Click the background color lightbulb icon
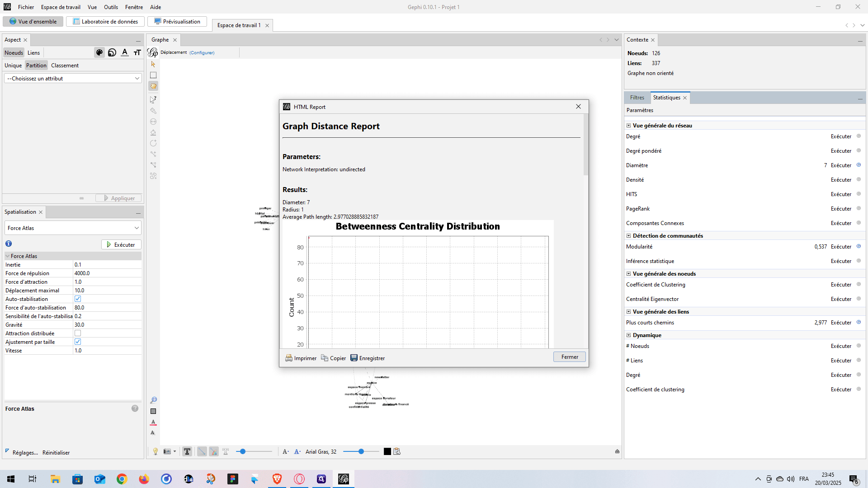Image resolution: width=868 pixels, height=488 pixels. coord(156,451)
